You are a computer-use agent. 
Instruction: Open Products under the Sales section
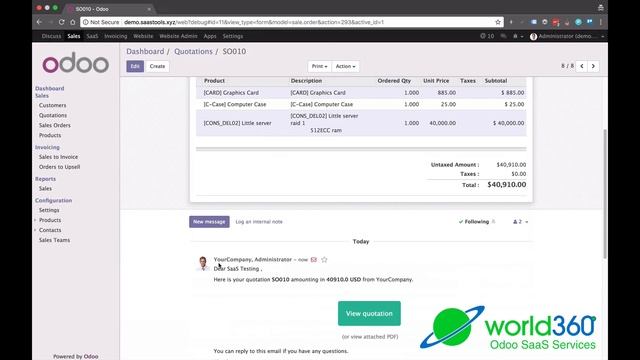(50, 135)
